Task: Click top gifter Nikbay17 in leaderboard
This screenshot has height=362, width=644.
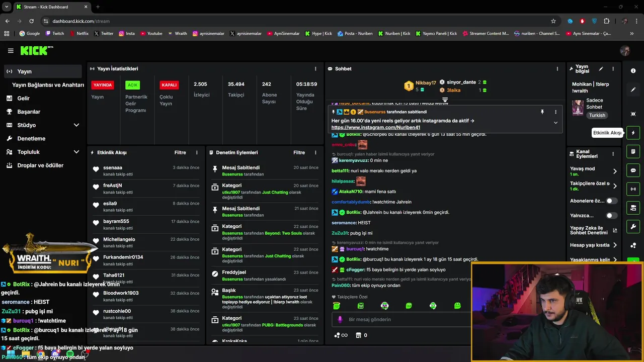Action: [421, 86]
